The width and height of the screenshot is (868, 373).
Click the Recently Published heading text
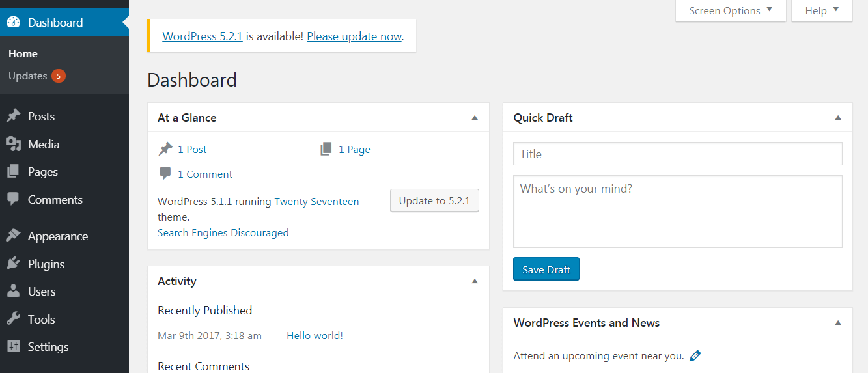205,311
